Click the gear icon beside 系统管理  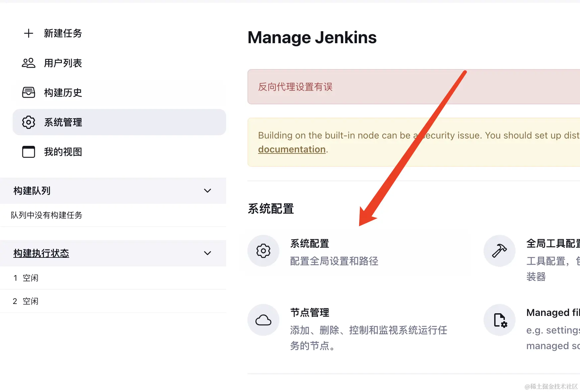[x=29, y=122]
